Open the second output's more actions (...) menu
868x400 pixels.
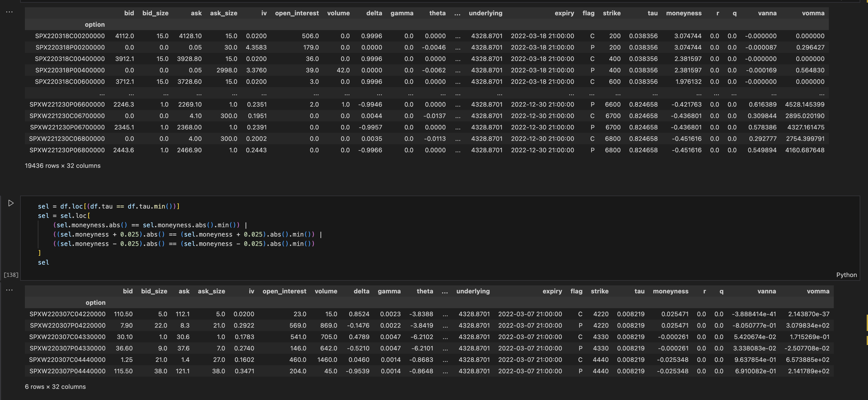[9, 290]
